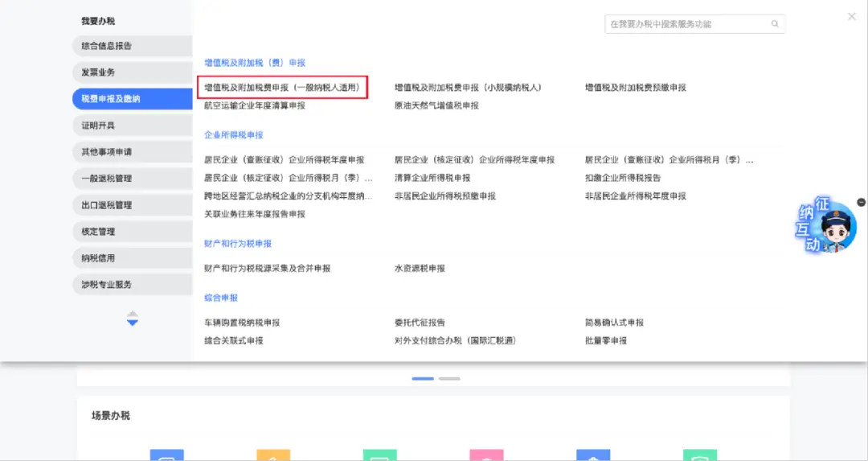Open 批量零申报
868x461 pixels.
[606, 341]
